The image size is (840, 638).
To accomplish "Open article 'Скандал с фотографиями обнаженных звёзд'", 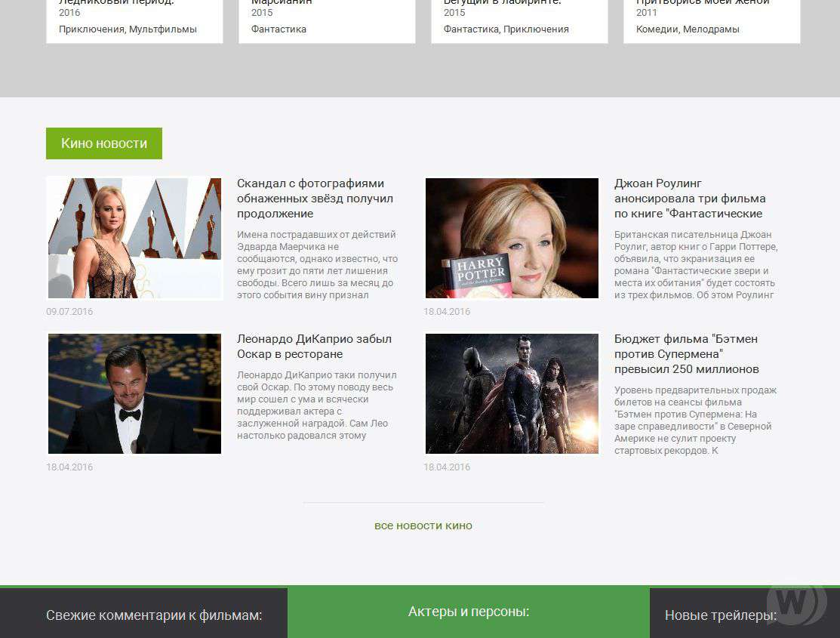I will 315,199.
